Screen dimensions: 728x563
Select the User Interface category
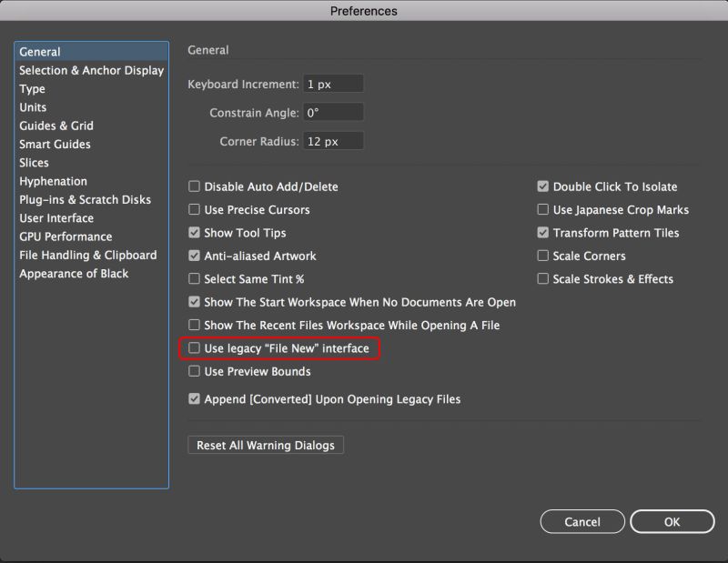(54, 217)
